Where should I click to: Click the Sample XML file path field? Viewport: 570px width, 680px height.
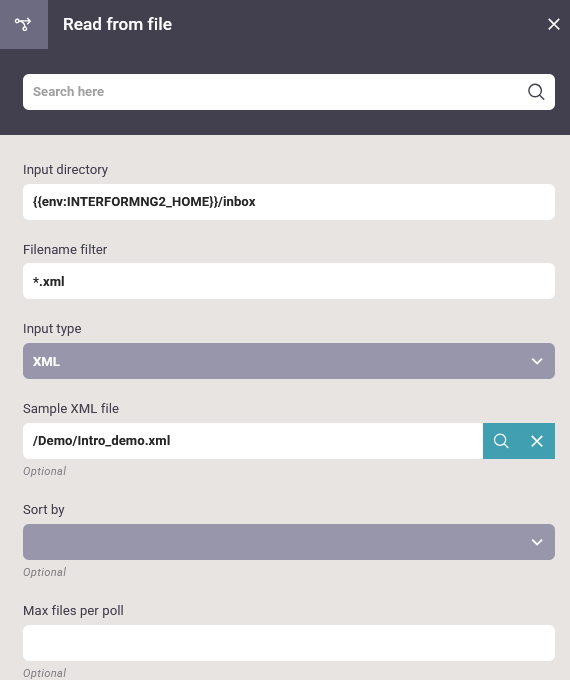(253, 441)
